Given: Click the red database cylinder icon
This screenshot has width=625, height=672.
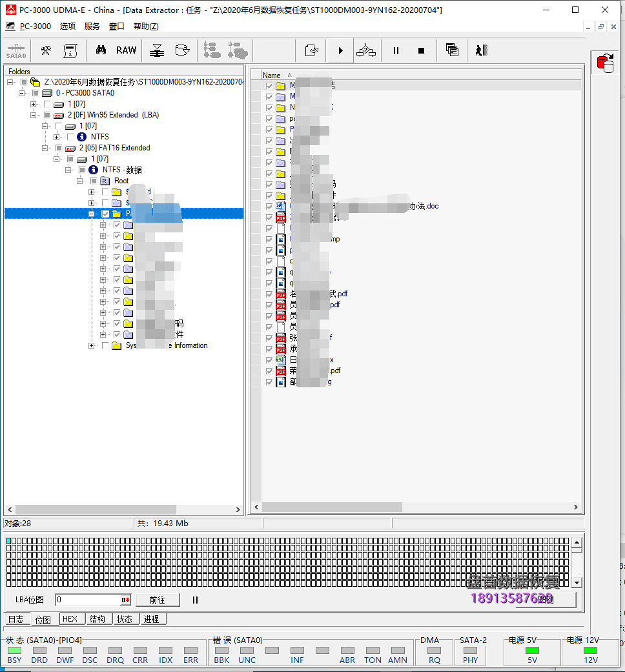Looking at the screenshot, I should tap(605, 63).
